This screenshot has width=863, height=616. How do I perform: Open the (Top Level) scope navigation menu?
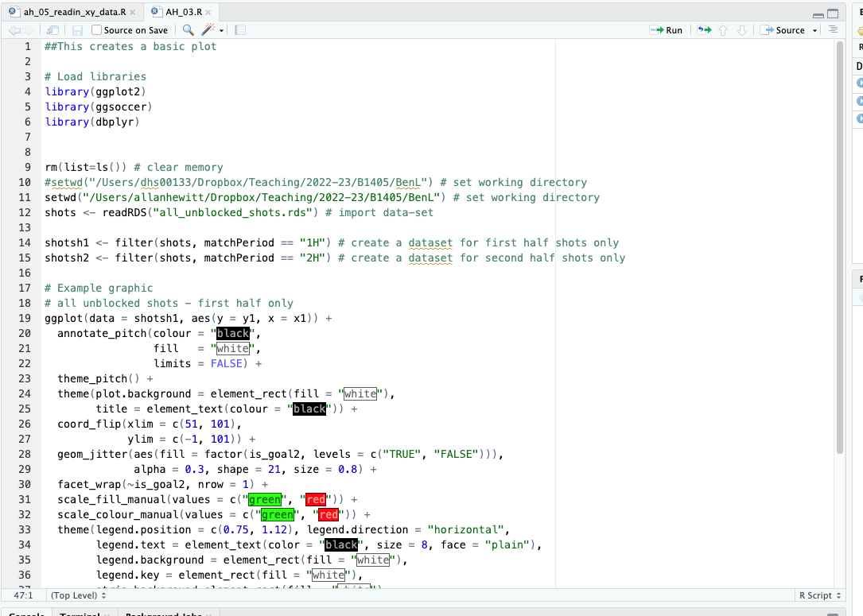pyautogui.click(x=77, y=595)
